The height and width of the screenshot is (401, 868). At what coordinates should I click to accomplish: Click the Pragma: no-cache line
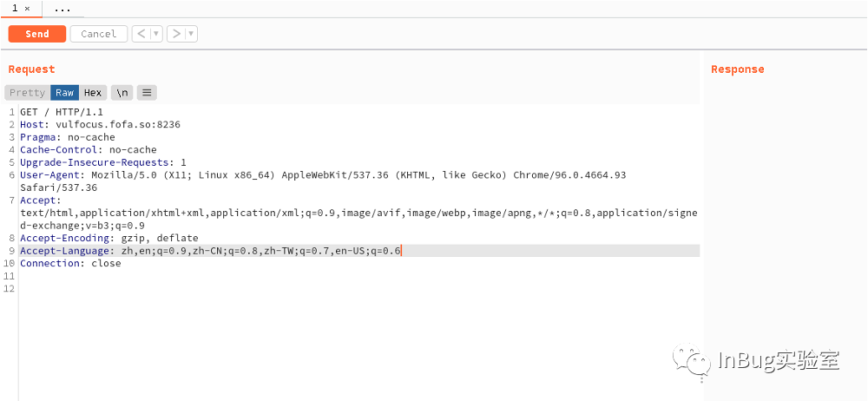pos(68,137)
